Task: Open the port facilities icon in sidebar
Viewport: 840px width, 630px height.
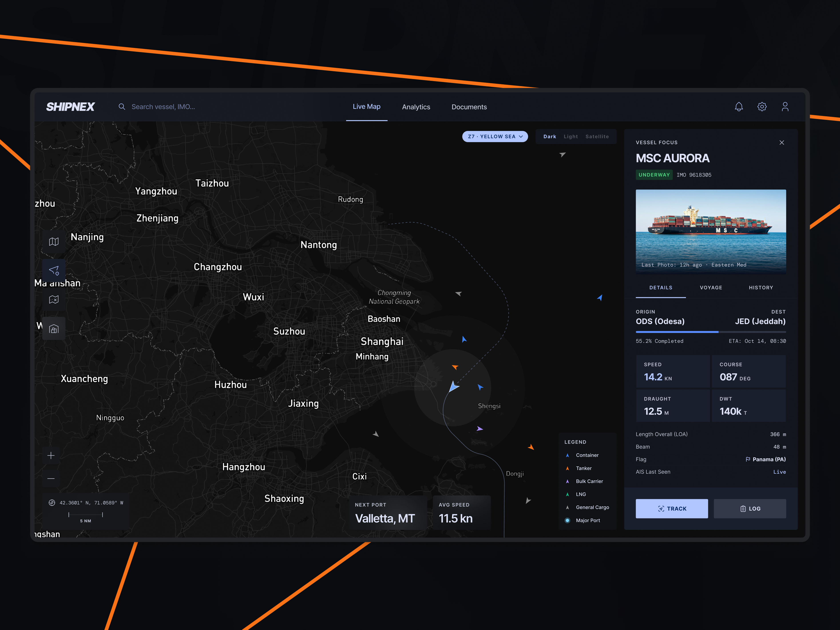Action: (53, 329)
